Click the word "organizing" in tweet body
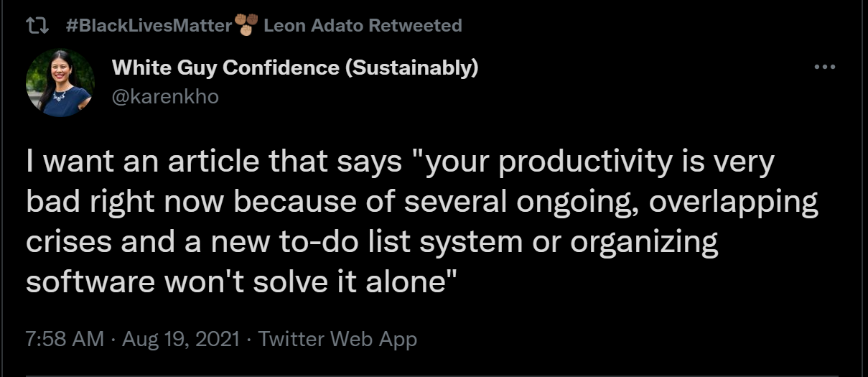 tap(645, 243)
